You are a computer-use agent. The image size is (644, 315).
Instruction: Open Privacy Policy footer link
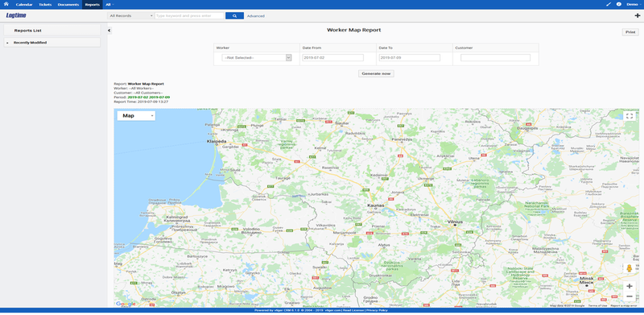(376, 310)
